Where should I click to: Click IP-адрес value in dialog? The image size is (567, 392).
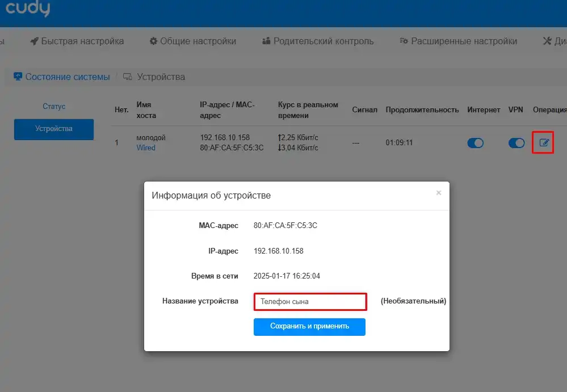click(x=279, y=251)
